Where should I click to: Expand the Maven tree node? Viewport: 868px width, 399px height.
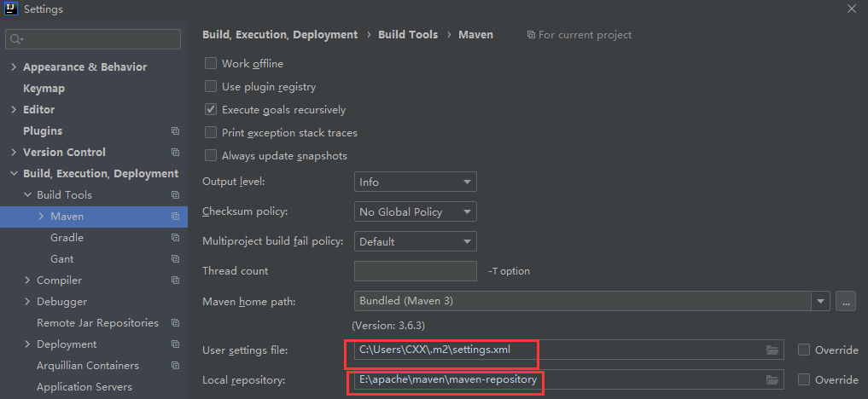[x=41, y=216]
